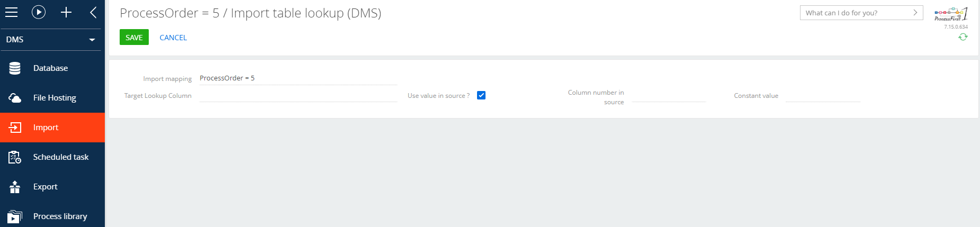Viewport: 980px width, 227px height.
Task: Click the Constant value input field
Action: click(823, 96)
